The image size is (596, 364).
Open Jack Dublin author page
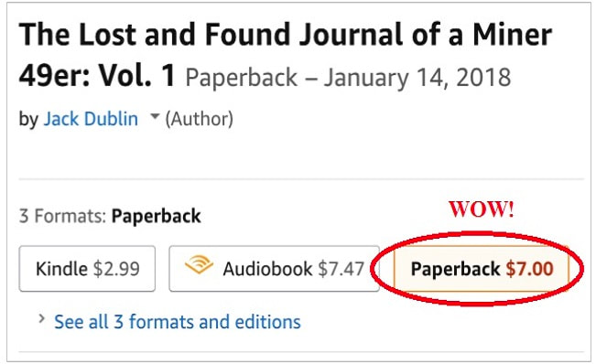tap(91, 119)
